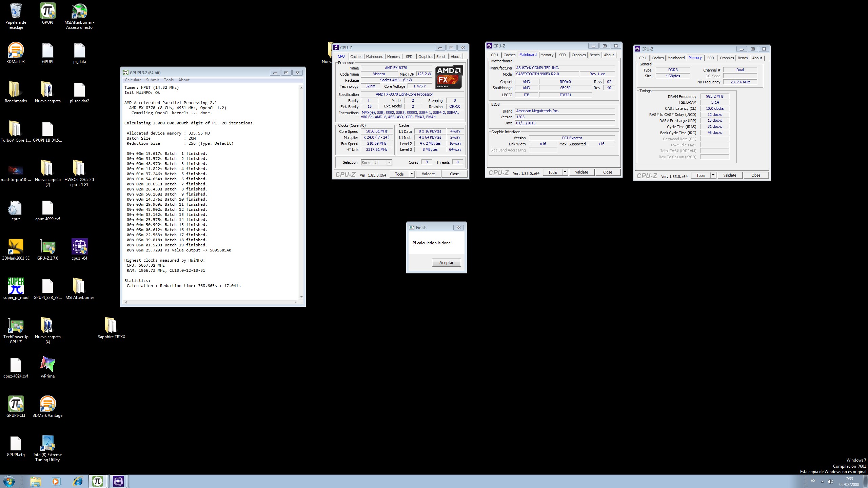Launch wPrime desktop icon
Image resolution: width=868 pixels, height=488 pixels.
[47, 367]
